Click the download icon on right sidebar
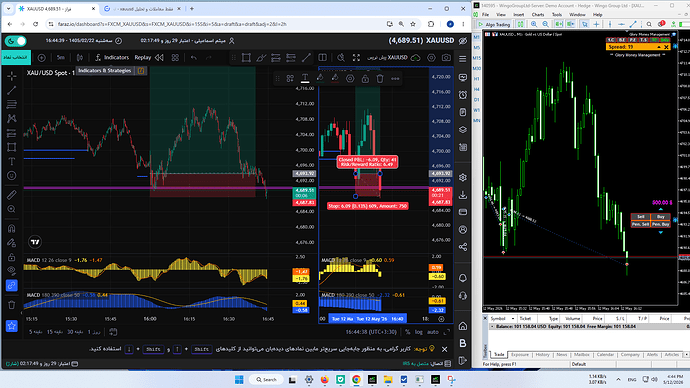Viewport: 690px width, 388px height. [462, 195]
